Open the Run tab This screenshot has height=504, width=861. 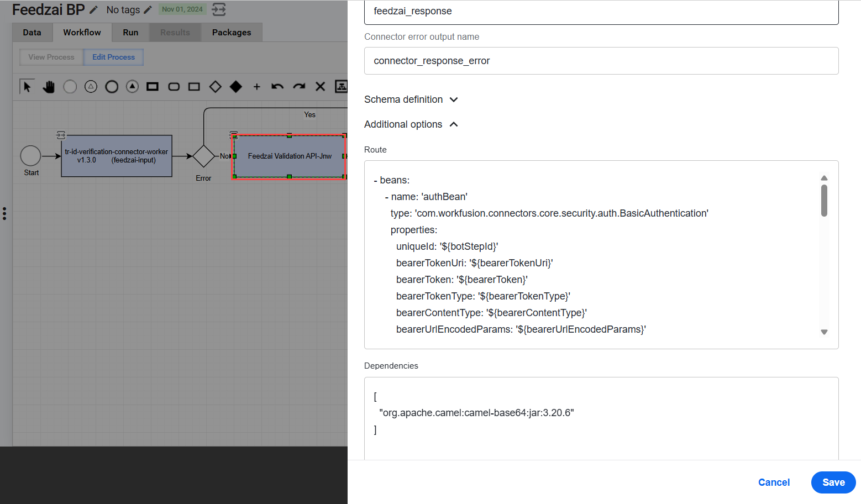(130, 33)
